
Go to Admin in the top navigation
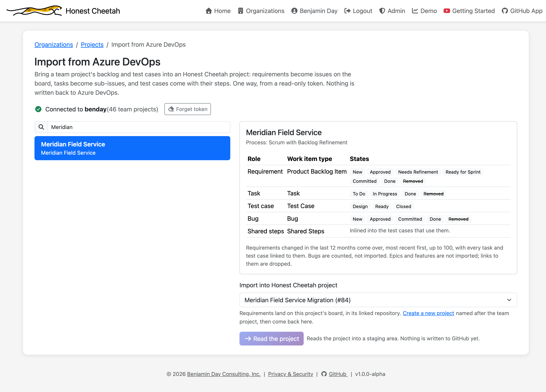pos(392,11)
